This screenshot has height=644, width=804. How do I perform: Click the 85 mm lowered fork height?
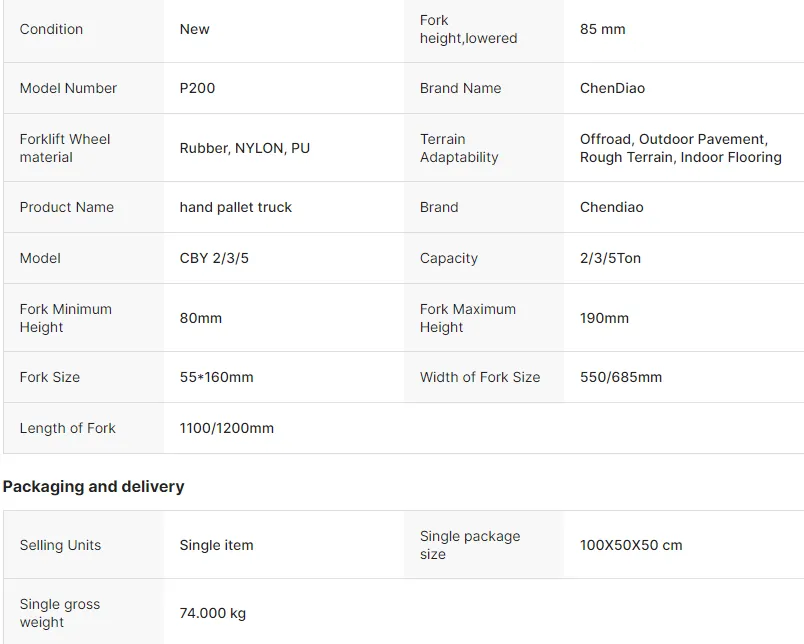[602, 29]
